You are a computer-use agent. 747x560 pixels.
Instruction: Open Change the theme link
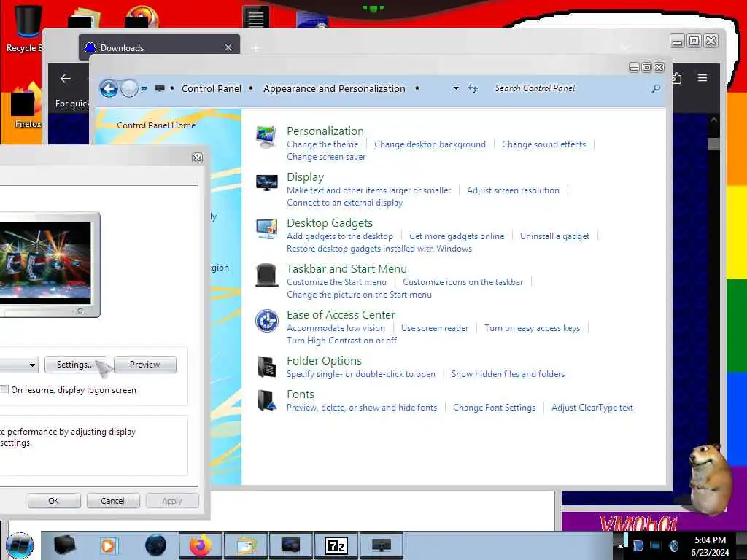point(322,144)
